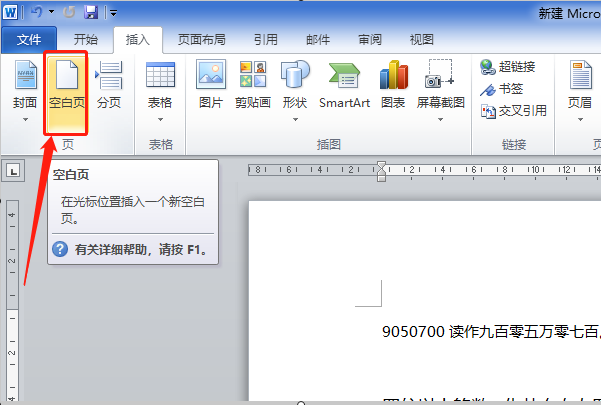Expand the 屏幕截图 dropdown arrow
Viewport: 601px width, 405px height.
pyautogui.click(x=440, y=120)
